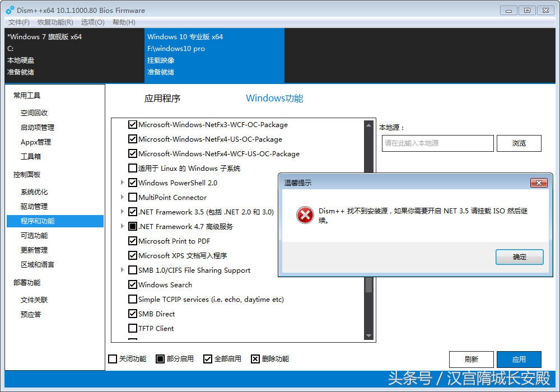This screenshot has height=392, width=560.
Task: Click 浏览 to browse local source
Action: pos(519,143)
